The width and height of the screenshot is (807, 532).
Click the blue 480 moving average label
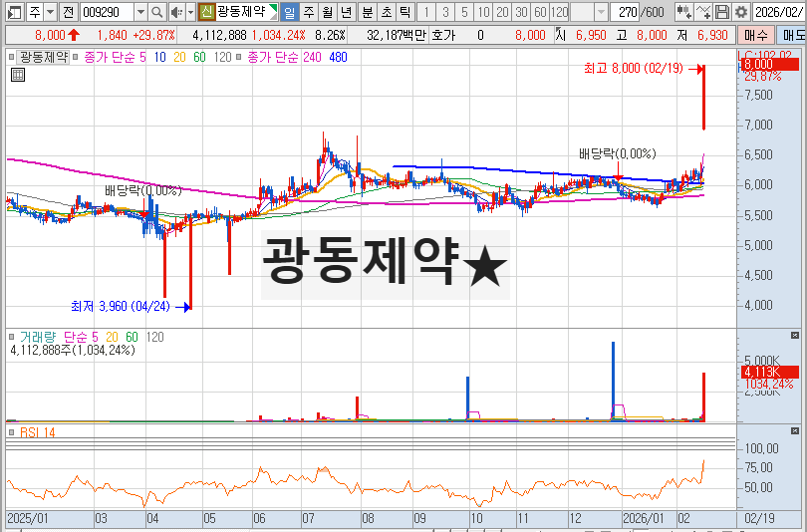338,57
